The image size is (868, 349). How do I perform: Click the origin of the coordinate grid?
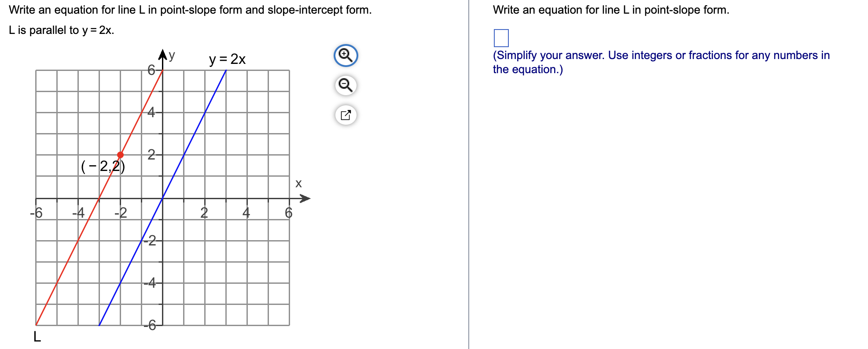[x=163, y=198]
